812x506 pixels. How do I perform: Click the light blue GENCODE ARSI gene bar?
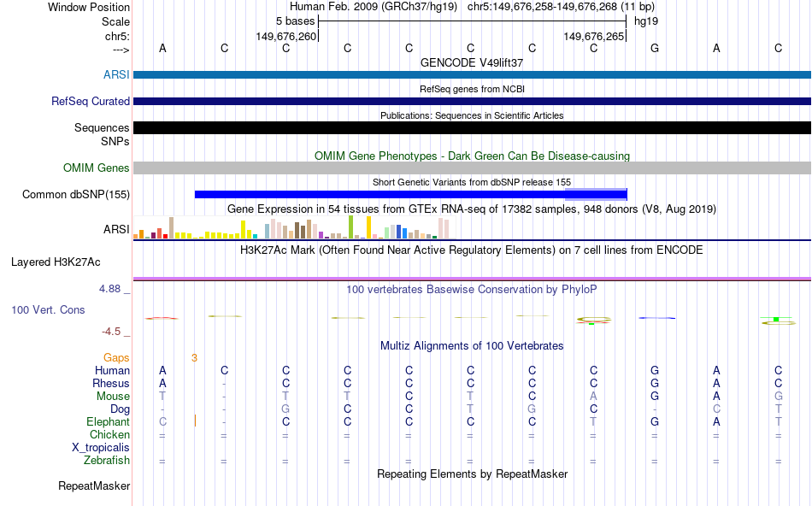click(x=472, y=74)
